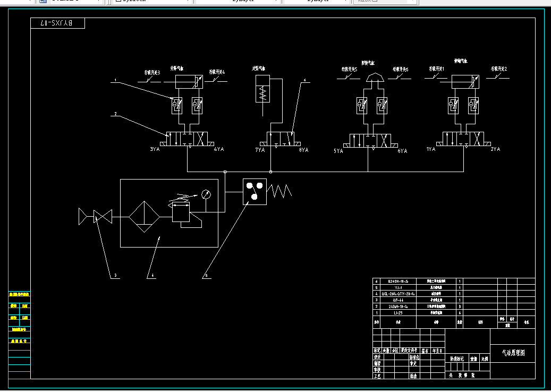Click the QF-44 entry in parts list

[398, 300]
